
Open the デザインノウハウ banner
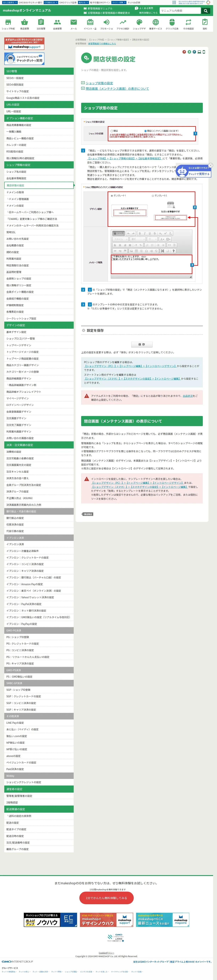tap(107, 920)
